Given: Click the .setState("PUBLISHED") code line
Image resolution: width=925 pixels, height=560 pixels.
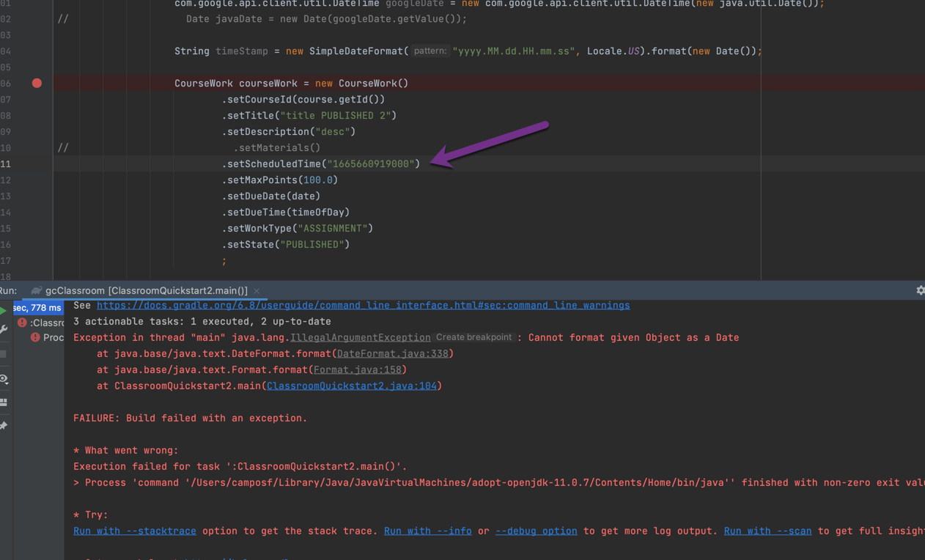Looking at the screenshot, I should pyautogui.click(x=286, y=245).
